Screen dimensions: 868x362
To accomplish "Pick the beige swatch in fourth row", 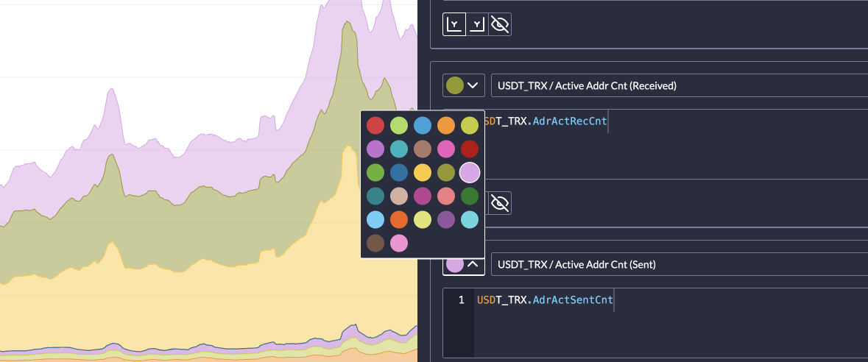I will point(399,196).
